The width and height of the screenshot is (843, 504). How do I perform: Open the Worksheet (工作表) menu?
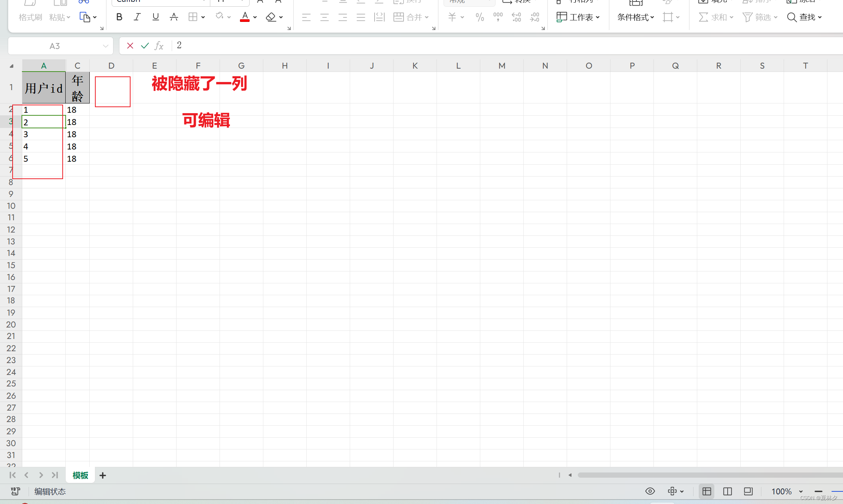coord(578,17)
